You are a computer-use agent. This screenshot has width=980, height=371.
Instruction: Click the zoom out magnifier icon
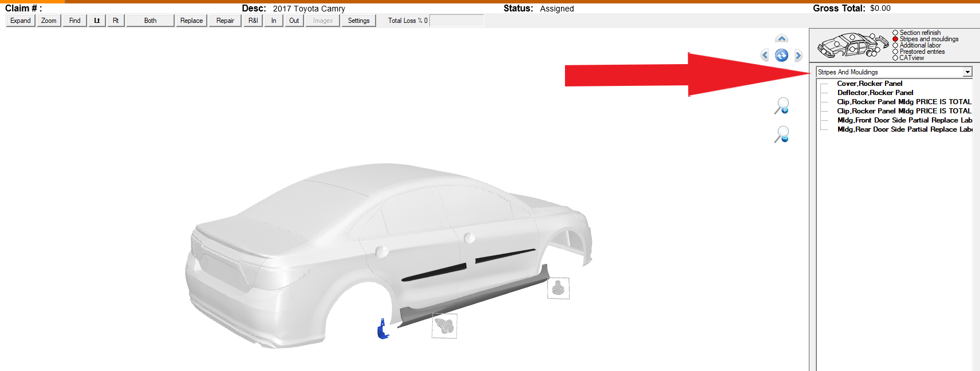tap(781, 135)
